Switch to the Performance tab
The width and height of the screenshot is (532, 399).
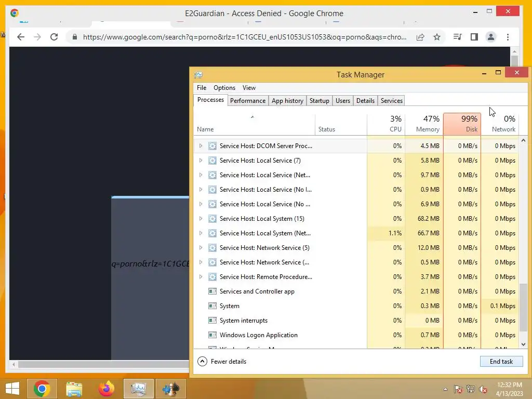(248, 101)
